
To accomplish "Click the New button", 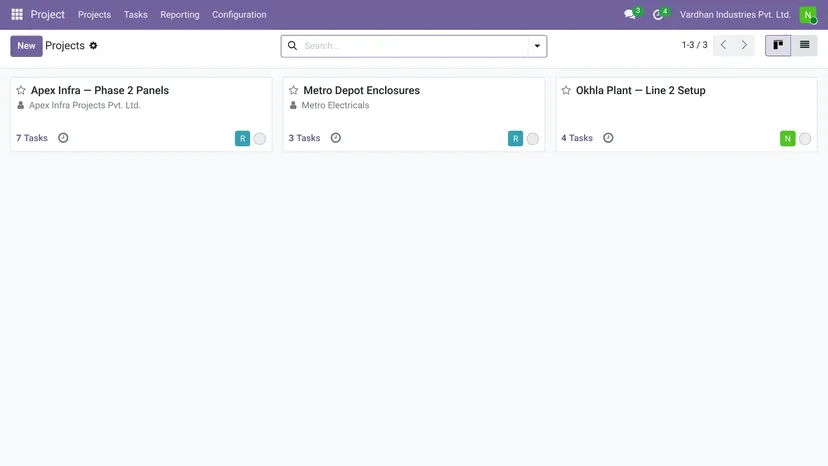I will tap(26, 46).
